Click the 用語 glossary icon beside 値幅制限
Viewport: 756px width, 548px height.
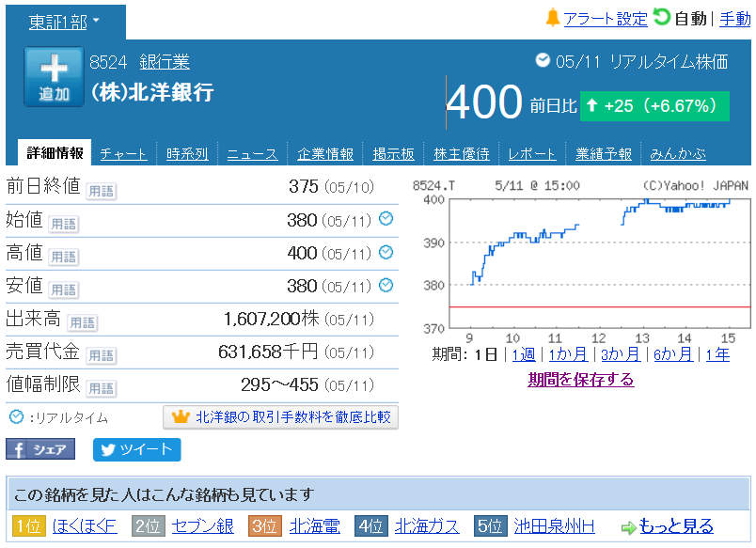pos(102,388)
